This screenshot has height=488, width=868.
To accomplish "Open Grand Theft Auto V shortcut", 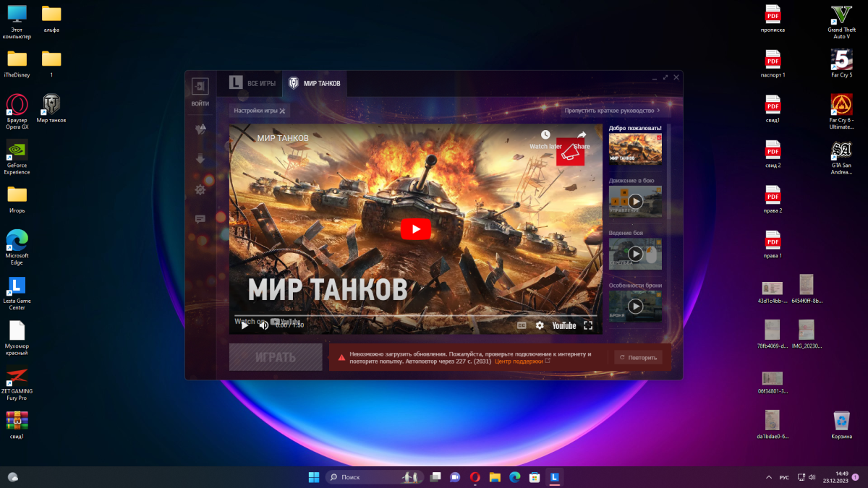I will pos(841,22).
